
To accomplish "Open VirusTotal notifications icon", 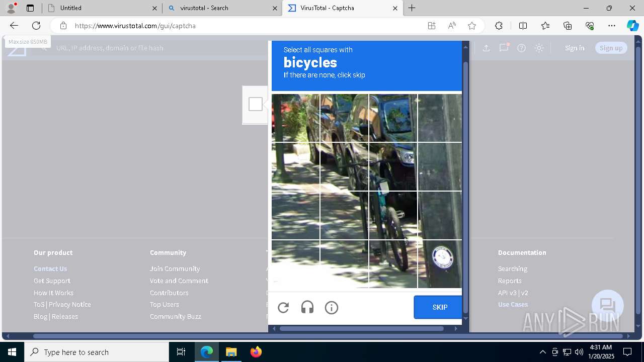I will pyautogui.click(x=504, y=48).
